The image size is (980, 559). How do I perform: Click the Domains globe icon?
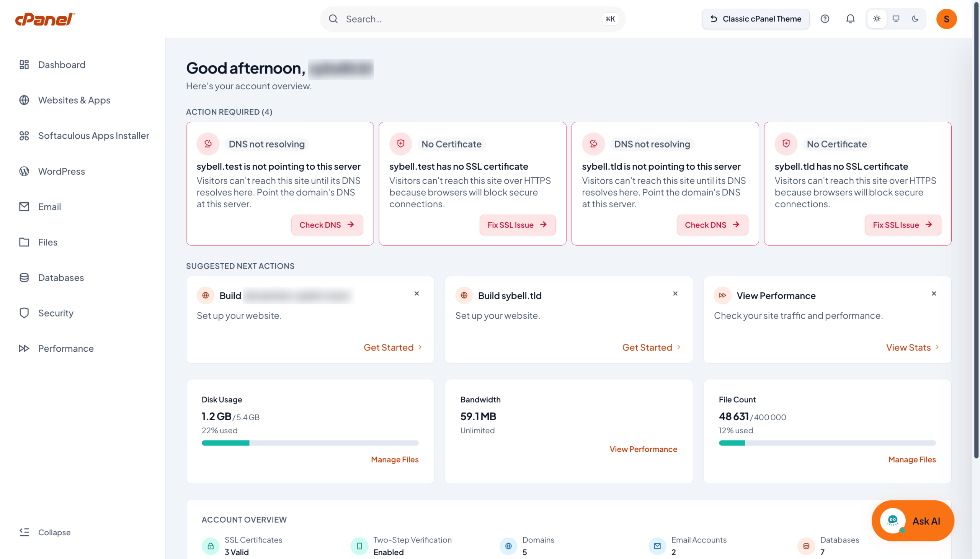(x=508, y=546)
